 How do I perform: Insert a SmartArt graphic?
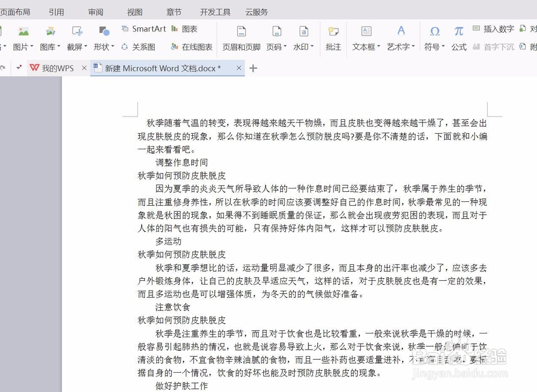click(143, 29)
